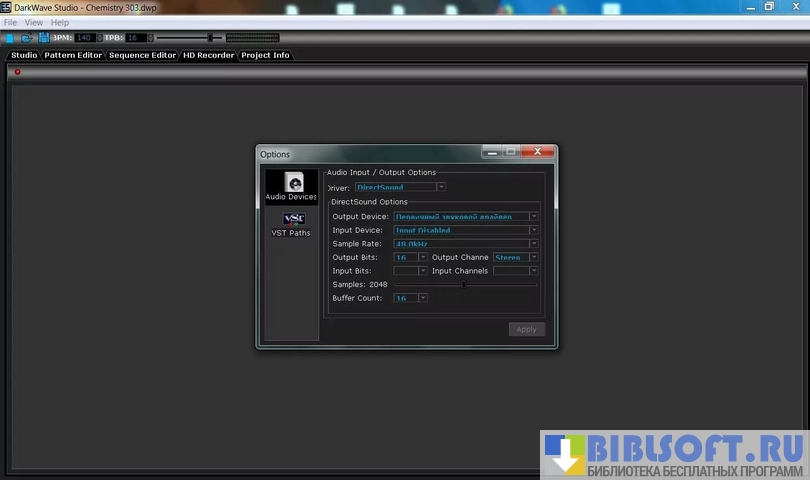Click the DarkWave Studio title bar icon
Viewport: 810px width, 480px height.
[6, 7]
